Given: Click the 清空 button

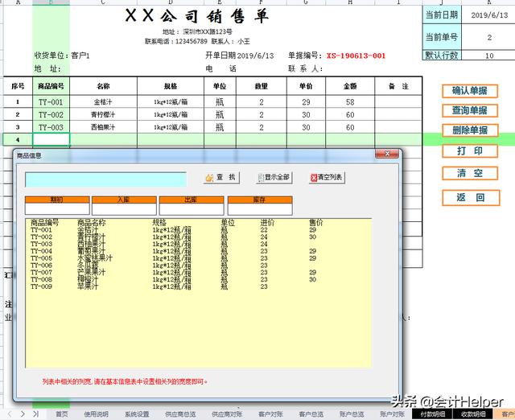Looking at the screenshot, I should click(470, 173).
